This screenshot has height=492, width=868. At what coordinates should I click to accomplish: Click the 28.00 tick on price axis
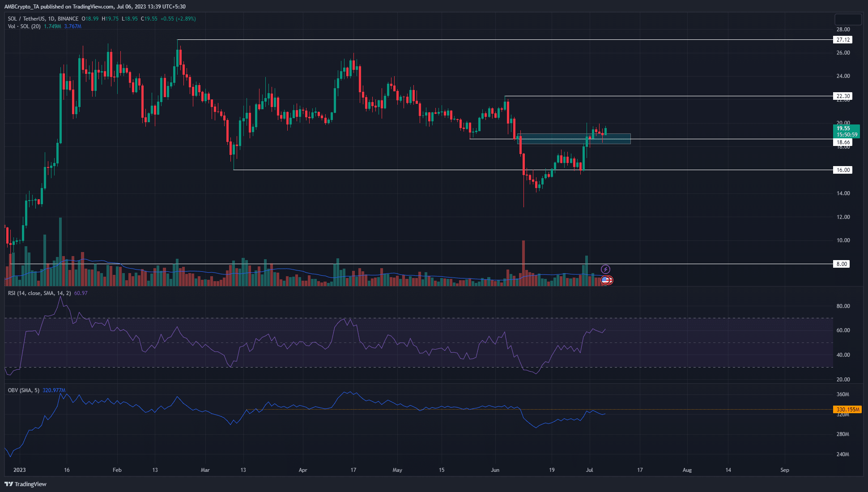(x=843, y=30)
